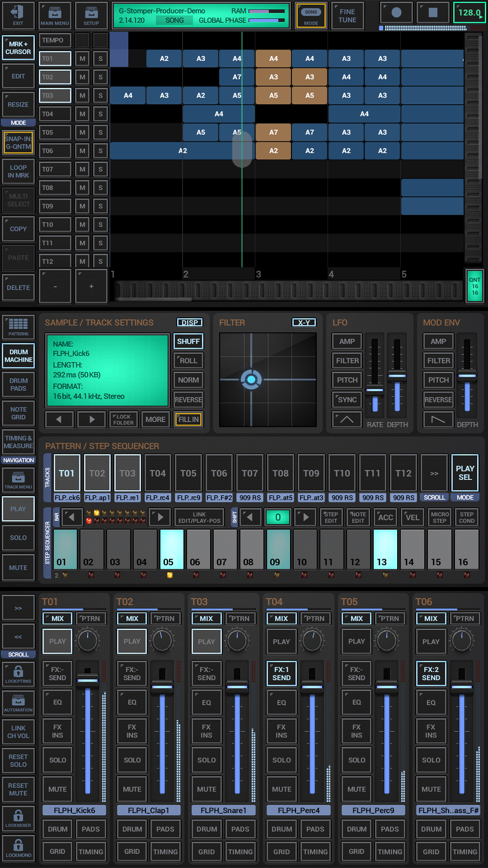The height and width of the screenshot is (868, 488).
Task: Open the Patterns grid icon
Action: coord(18,327)
